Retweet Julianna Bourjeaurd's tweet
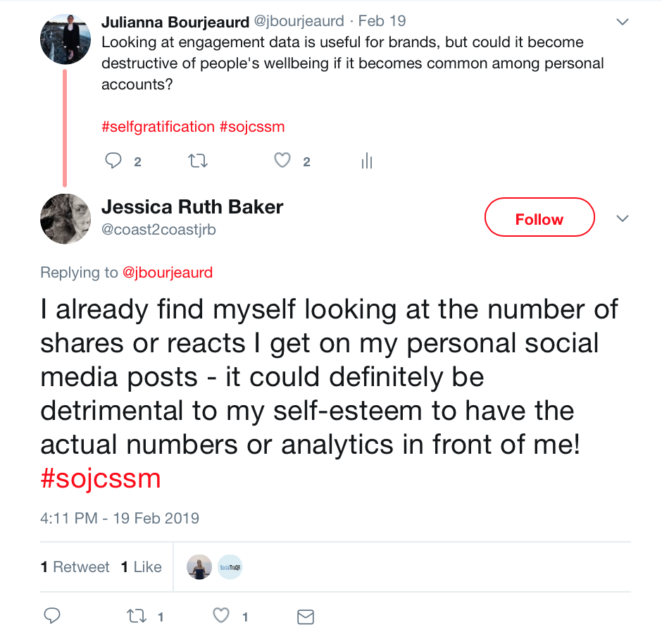 [198, 161]
